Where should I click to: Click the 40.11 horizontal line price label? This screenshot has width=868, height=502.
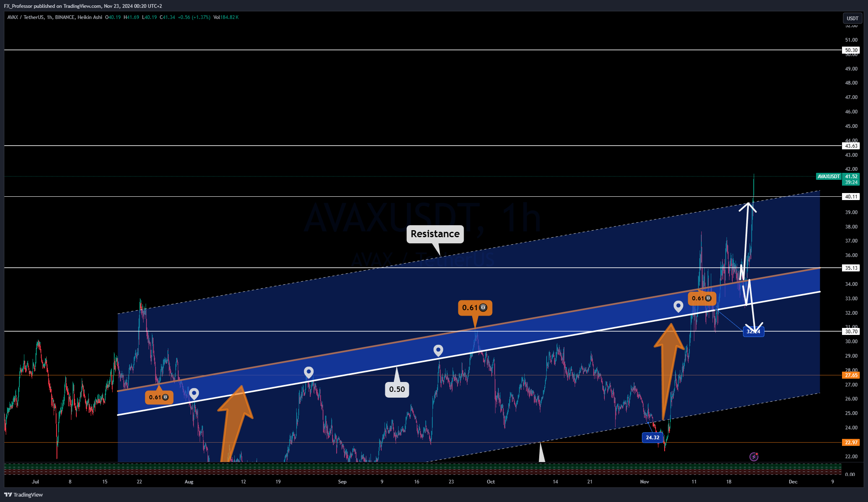coord(851,197)
